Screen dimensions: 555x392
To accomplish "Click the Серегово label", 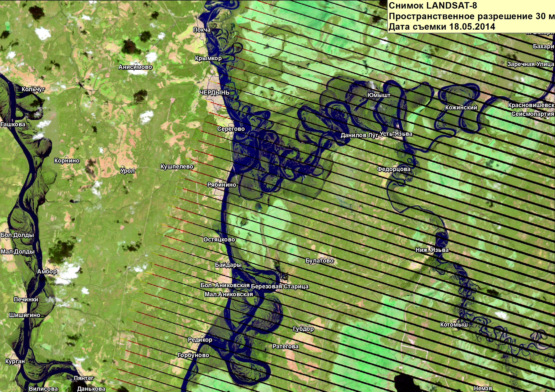I will point(231,129).
